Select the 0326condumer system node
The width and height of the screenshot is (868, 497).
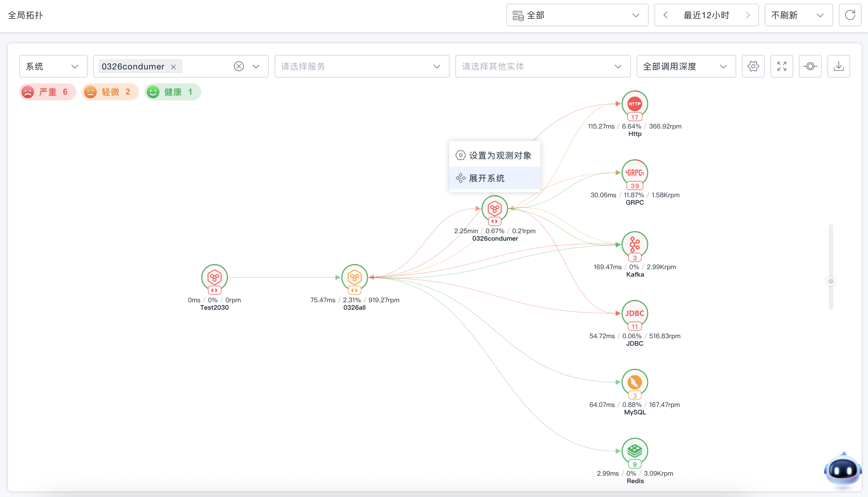(495, 209)
